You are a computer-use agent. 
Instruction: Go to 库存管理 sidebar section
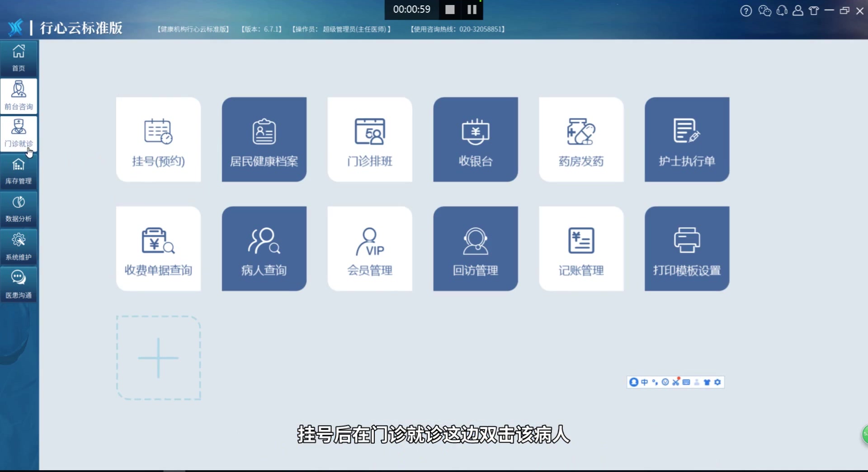[19, 171]
